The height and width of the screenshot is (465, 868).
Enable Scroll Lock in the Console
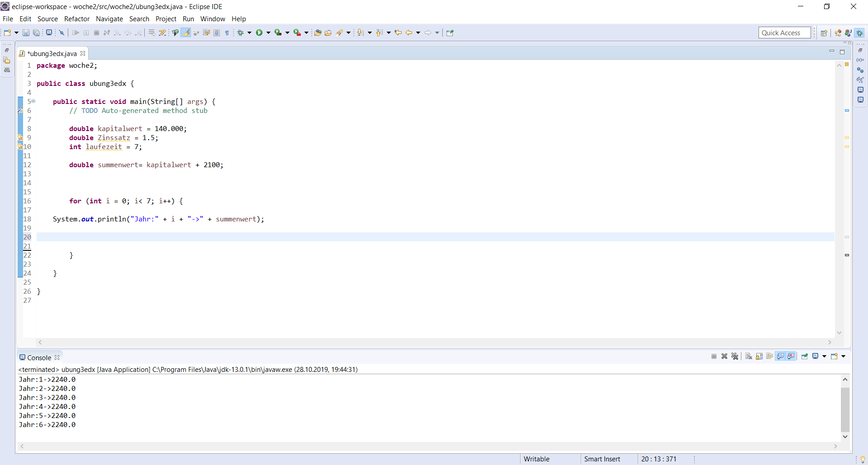pos(759,357)
